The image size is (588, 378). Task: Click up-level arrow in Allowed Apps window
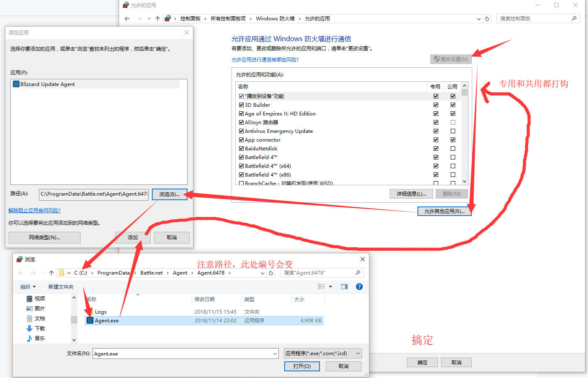pos(158,19)
